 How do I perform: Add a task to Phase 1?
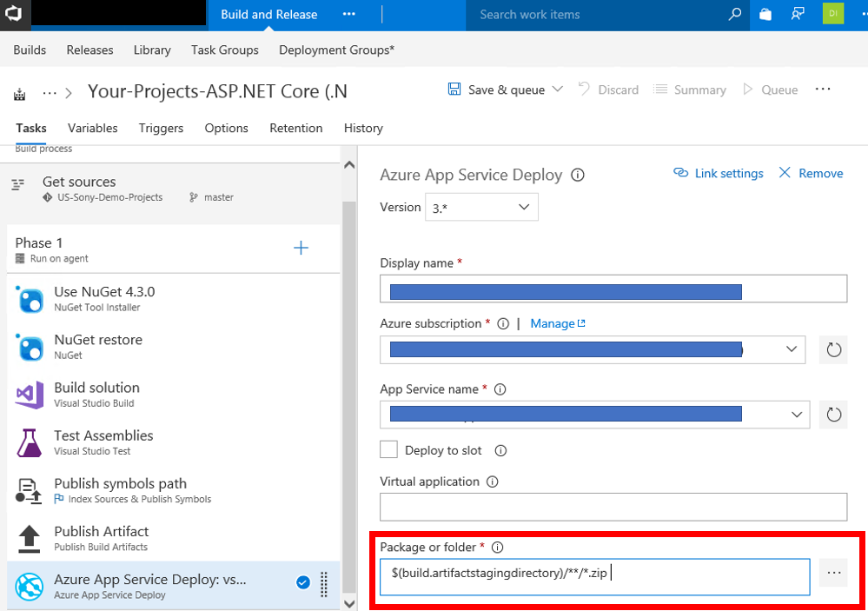click(x=301, y=248)
